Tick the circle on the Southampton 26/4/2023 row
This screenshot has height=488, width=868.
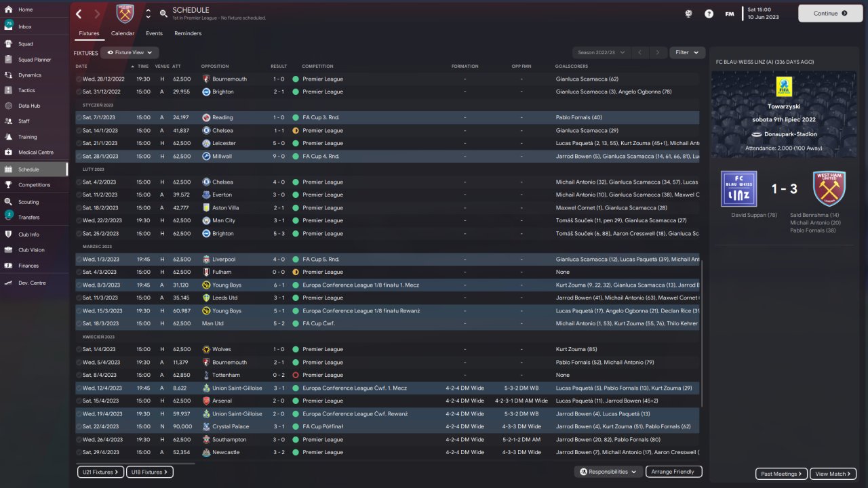point(79,440)
